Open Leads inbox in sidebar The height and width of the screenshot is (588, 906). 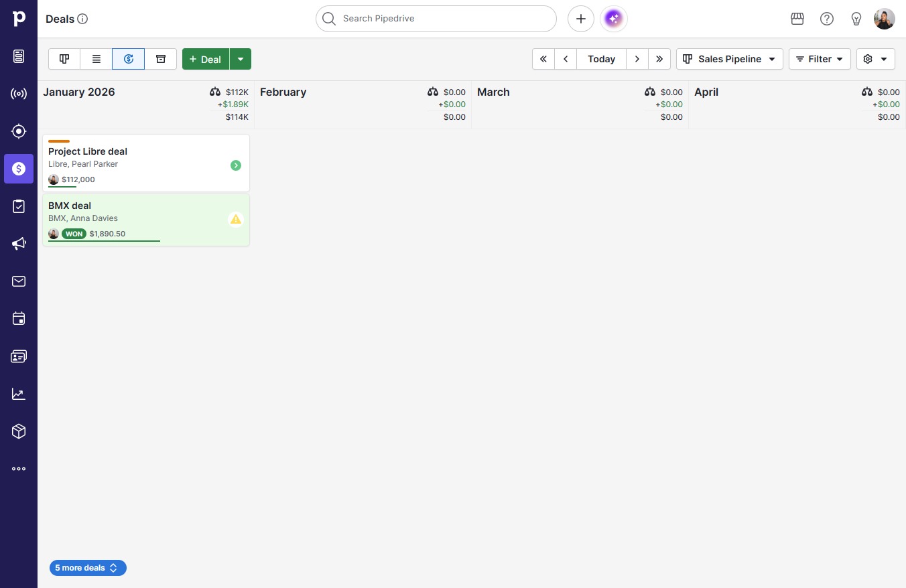19,56
